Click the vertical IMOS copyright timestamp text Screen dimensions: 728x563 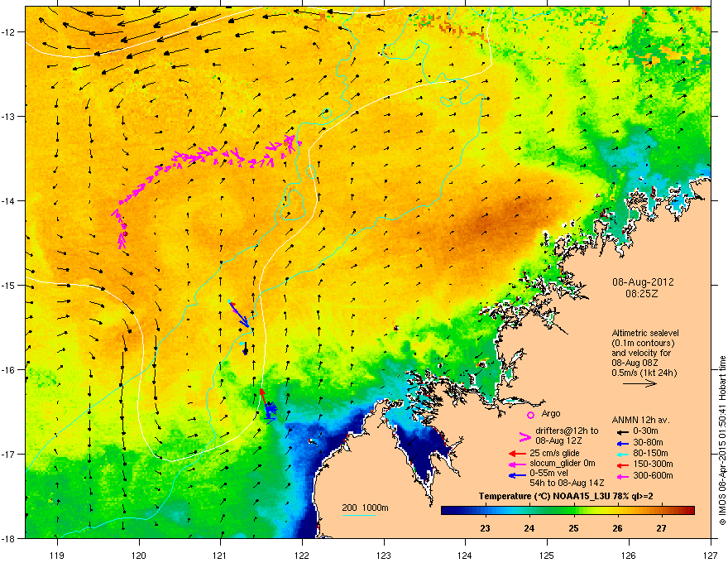(x=722, y=440)
